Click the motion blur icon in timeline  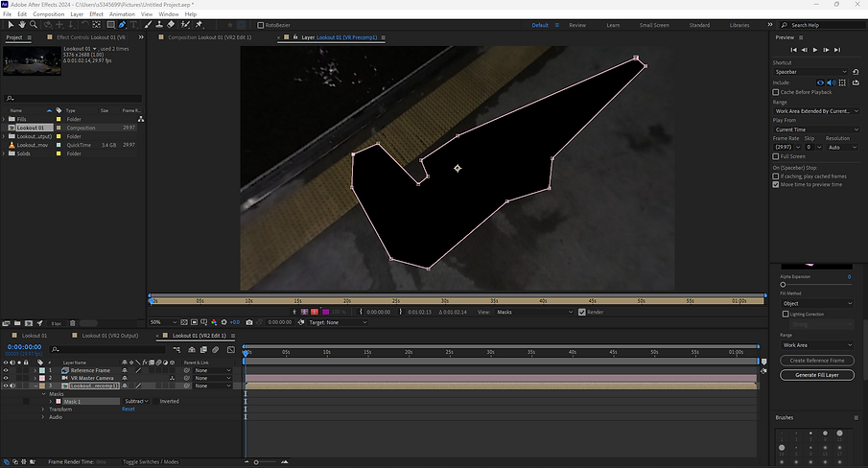pos(216,350)
